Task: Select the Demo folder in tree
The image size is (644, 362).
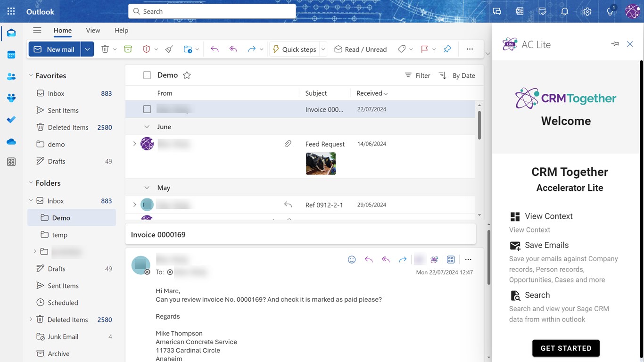Action: click(72, 218)
